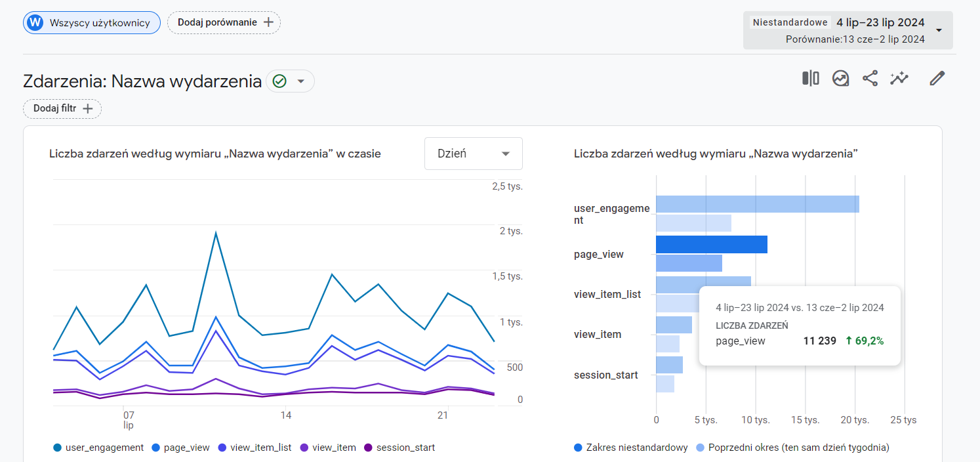Click the 11 239 value in tooltip

[x=820, y=341]
